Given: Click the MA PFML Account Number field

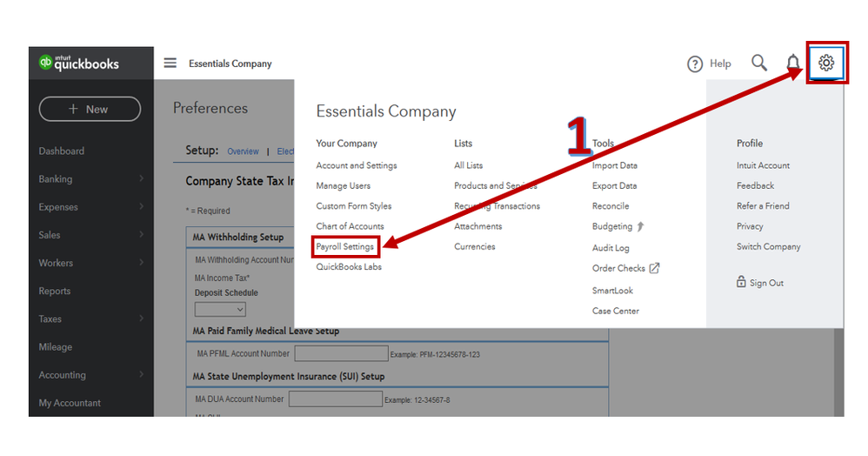Looking at the screenshot, I should tap(341, 353).
